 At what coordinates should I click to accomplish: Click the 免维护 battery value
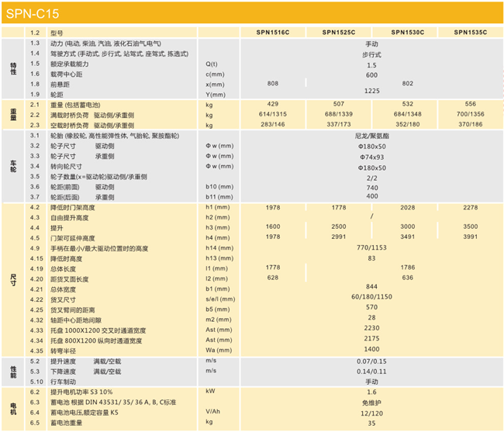tap(371, 402)
